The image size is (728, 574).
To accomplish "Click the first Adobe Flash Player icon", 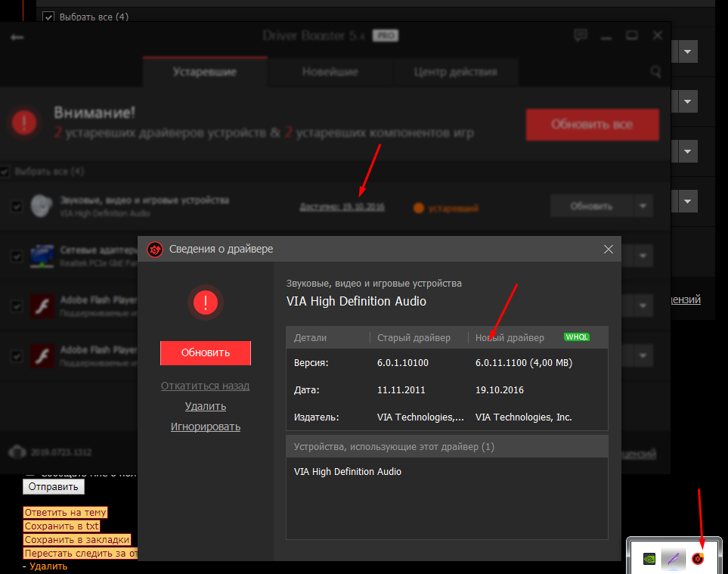I will pyautogui.click(x=42, y=306).
